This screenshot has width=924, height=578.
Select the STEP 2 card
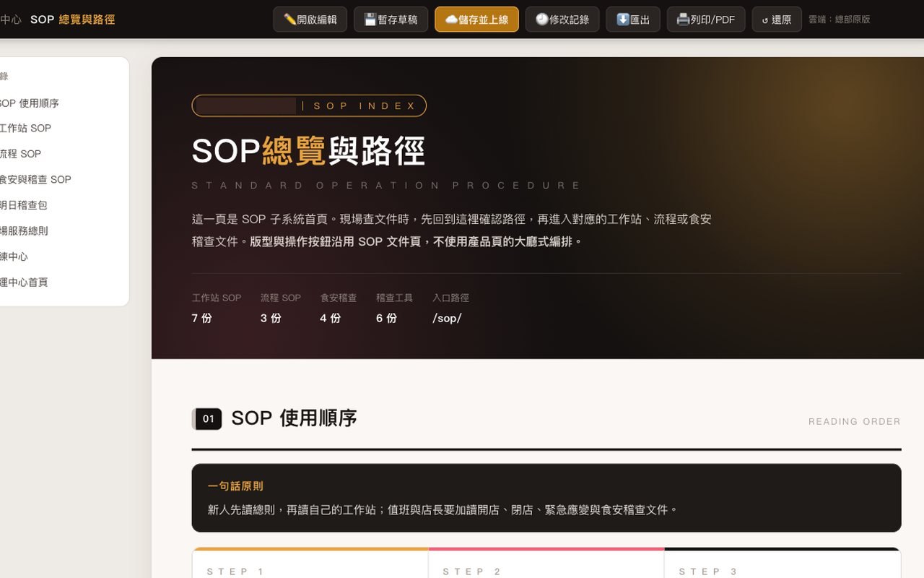546,564
